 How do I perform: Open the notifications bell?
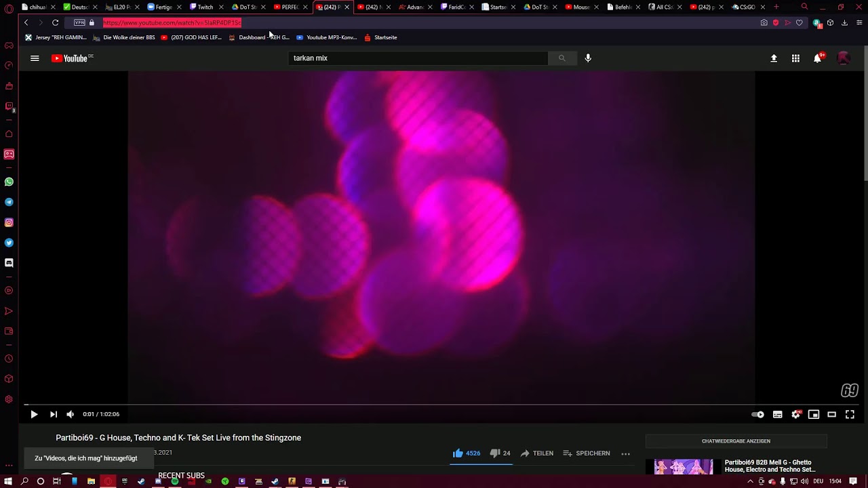click(818, 58)
